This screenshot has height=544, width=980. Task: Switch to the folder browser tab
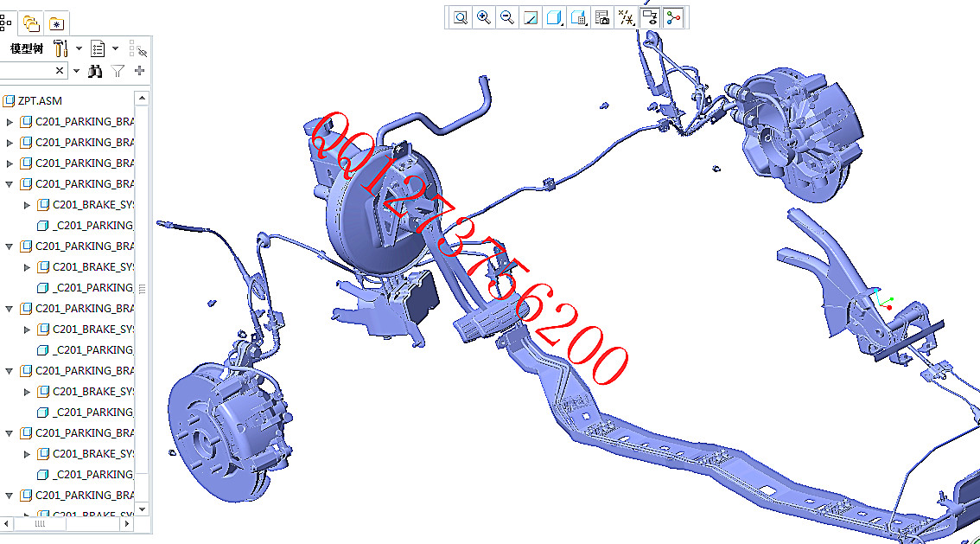point(30,22)
